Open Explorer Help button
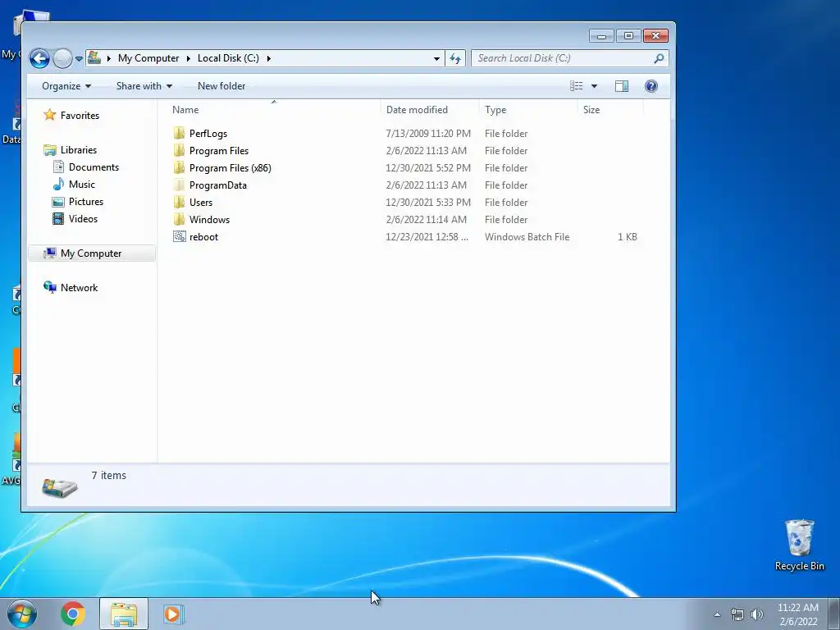 click(651, 86)
